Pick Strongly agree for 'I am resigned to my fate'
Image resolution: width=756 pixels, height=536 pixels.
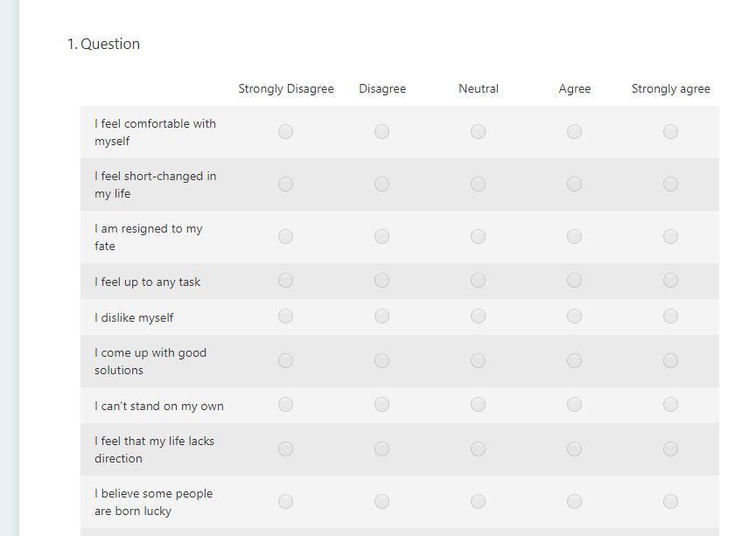click(670, 235)
